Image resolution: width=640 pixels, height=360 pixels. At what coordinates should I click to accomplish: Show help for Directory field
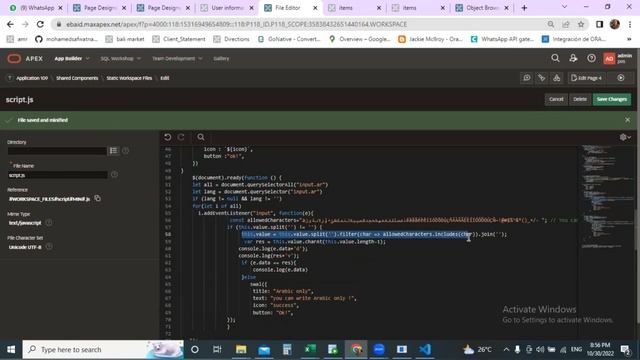[x=125, y=151]
